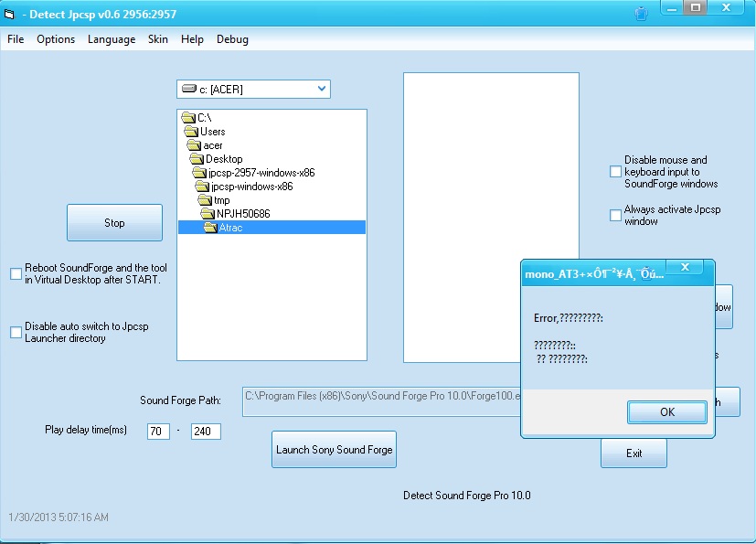The height and width of the screenshot is (544, 756).
Task: Click the Detect Sound Forge Pro 10.0 text
Action: point(467,496)
